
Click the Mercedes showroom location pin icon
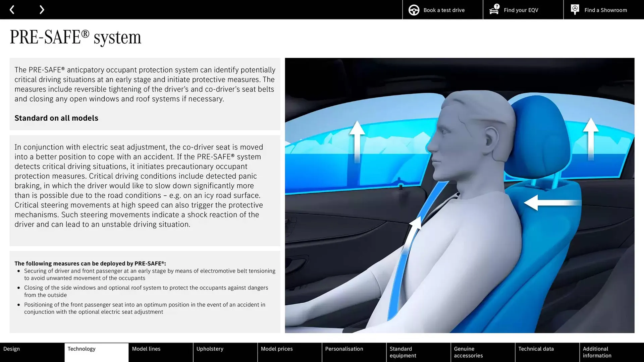point(575,9)
